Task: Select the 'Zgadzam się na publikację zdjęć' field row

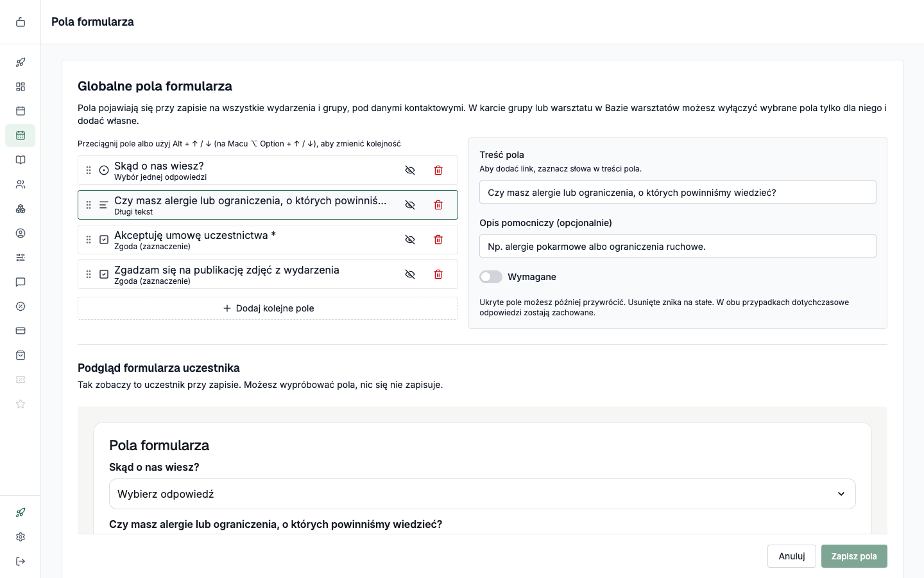Action: click(x=268, y=274)
